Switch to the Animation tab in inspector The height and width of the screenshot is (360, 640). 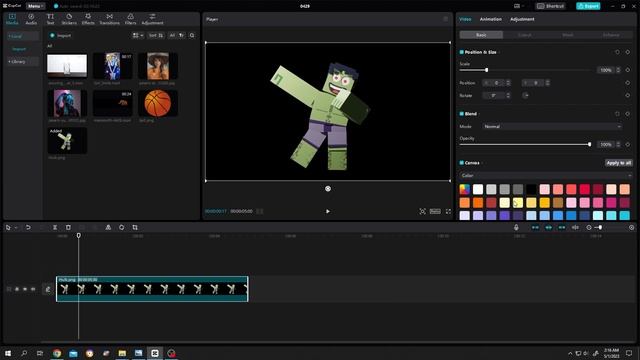pyautogui.click(x=491, y=19)
